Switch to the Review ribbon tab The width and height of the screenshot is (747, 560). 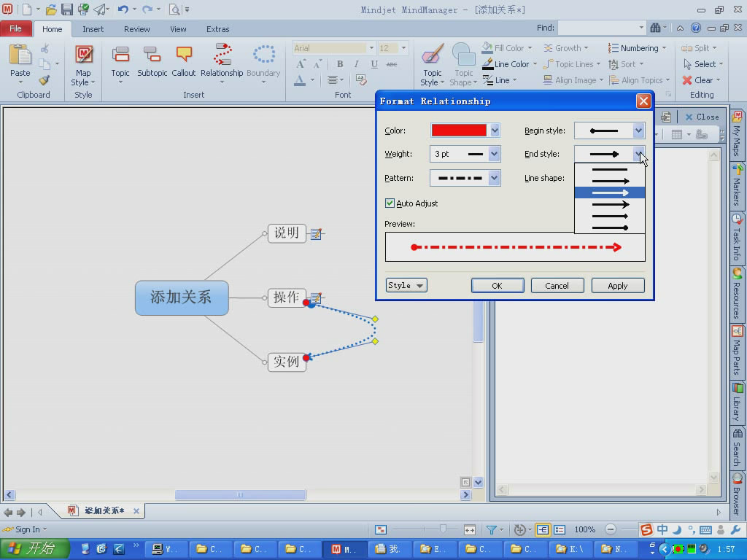(136, 29)
